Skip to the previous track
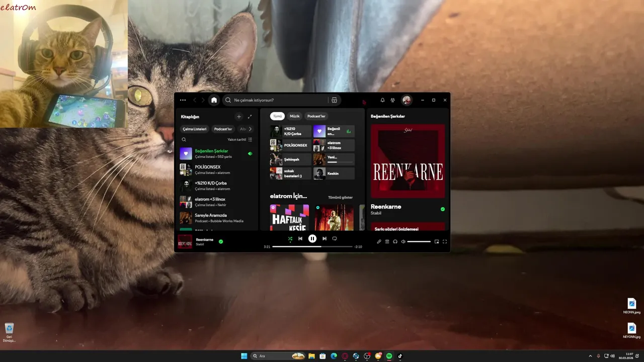 click(x=300, y=239)
